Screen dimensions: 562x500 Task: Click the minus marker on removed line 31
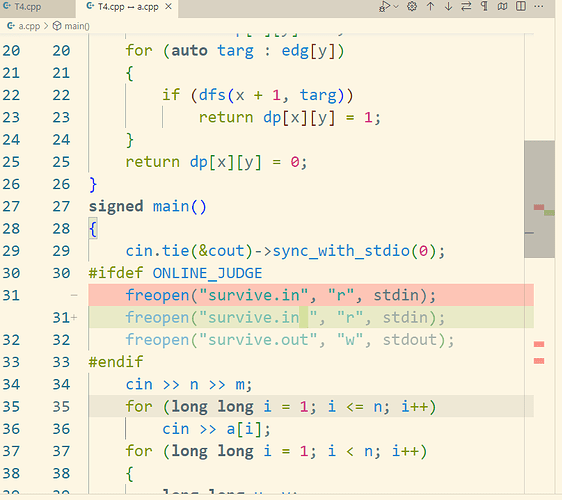coord(74,295)
